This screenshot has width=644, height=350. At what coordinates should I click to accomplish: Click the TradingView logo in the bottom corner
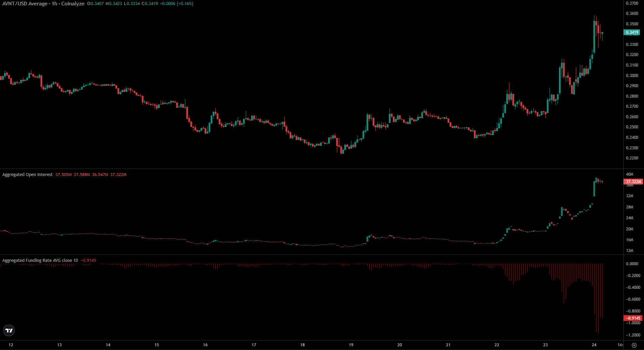tap(9, 331)
